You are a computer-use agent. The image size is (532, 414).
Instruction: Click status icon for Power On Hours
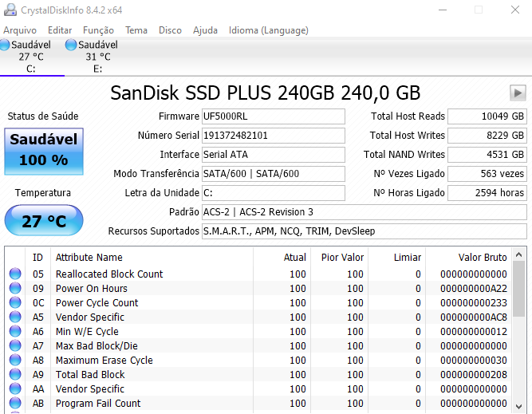(15, 288)
